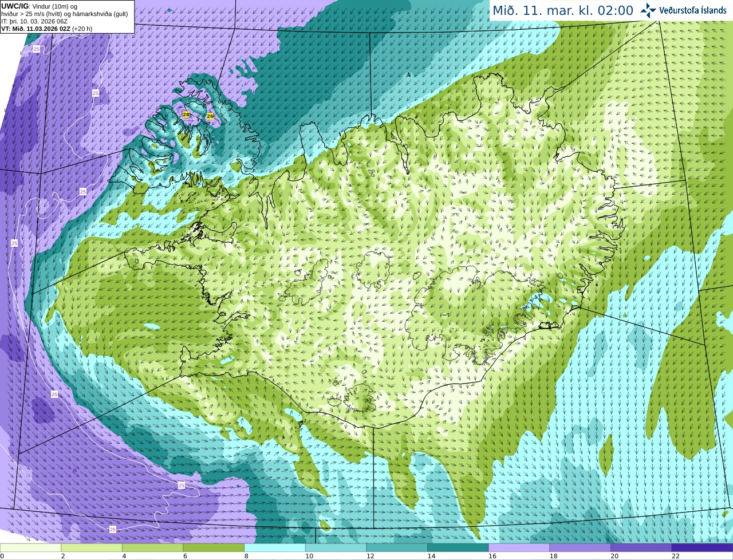
Task: Select the 4–6 m/s legend color
Action: [x=152, y=547]
